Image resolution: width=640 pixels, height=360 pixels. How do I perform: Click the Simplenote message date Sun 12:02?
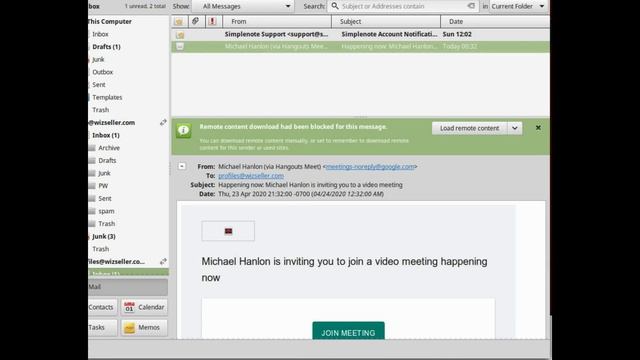457,34
